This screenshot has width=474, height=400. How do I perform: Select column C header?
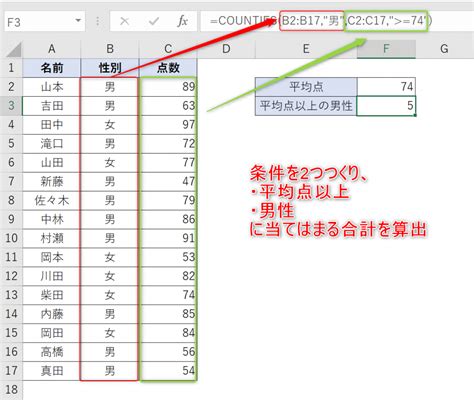[x=168, y=49]
